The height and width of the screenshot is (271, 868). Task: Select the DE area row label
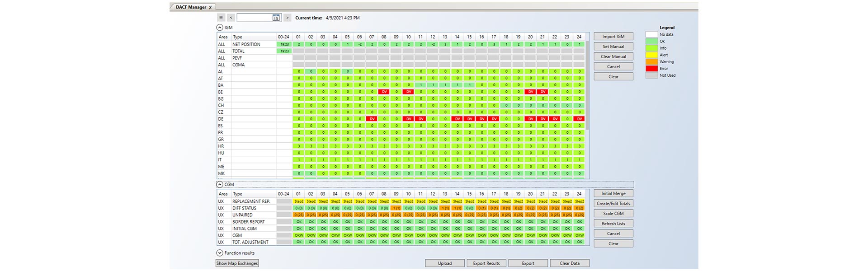coord(221,119)
